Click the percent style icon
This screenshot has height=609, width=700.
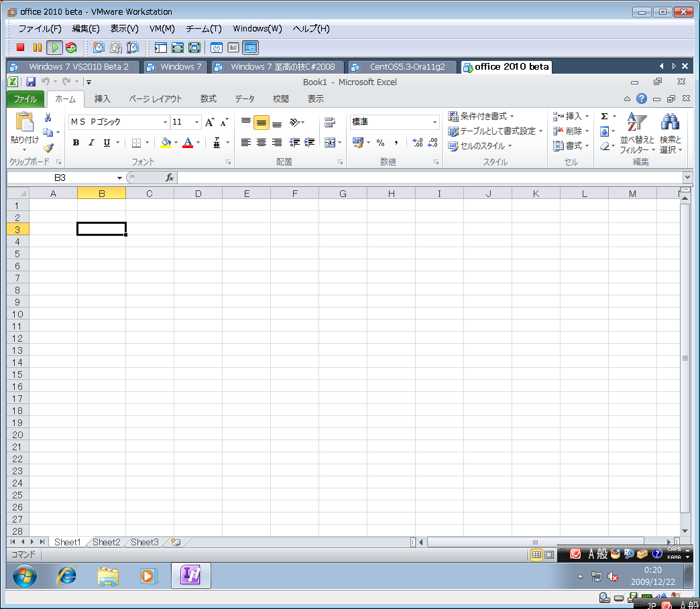(x=380, y=143)
